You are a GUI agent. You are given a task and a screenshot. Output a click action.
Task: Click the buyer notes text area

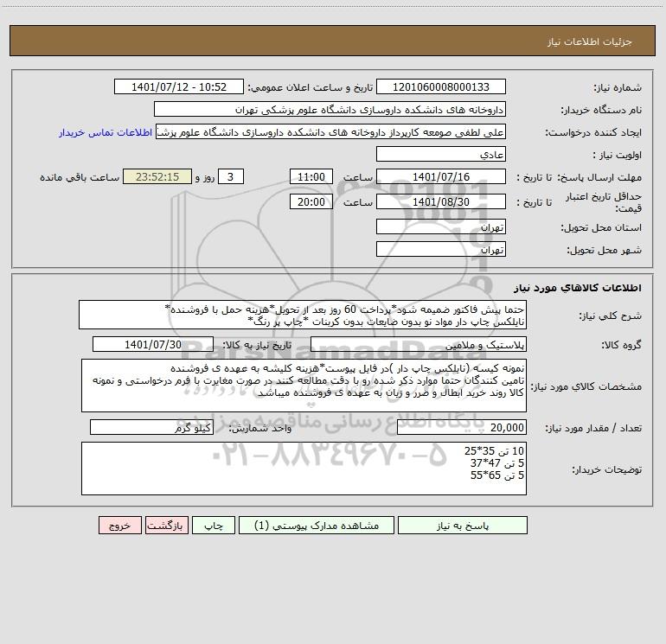click(304, 469)
